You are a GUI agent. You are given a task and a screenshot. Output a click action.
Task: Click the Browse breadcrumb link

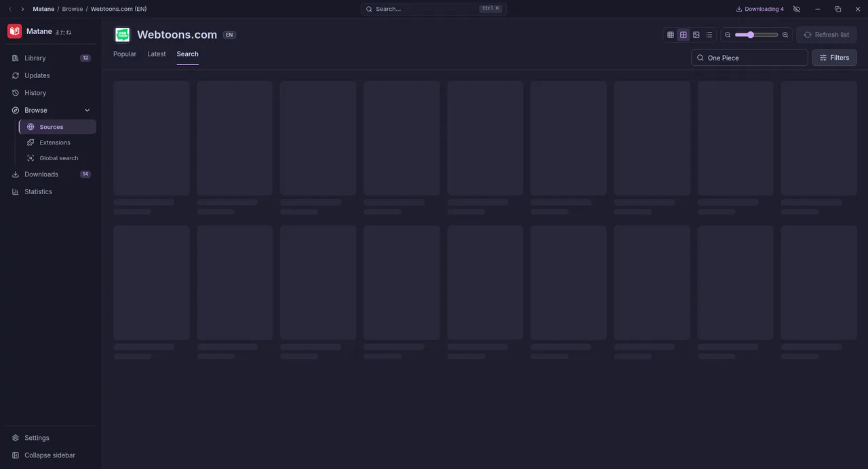click(x=73, y=9)
